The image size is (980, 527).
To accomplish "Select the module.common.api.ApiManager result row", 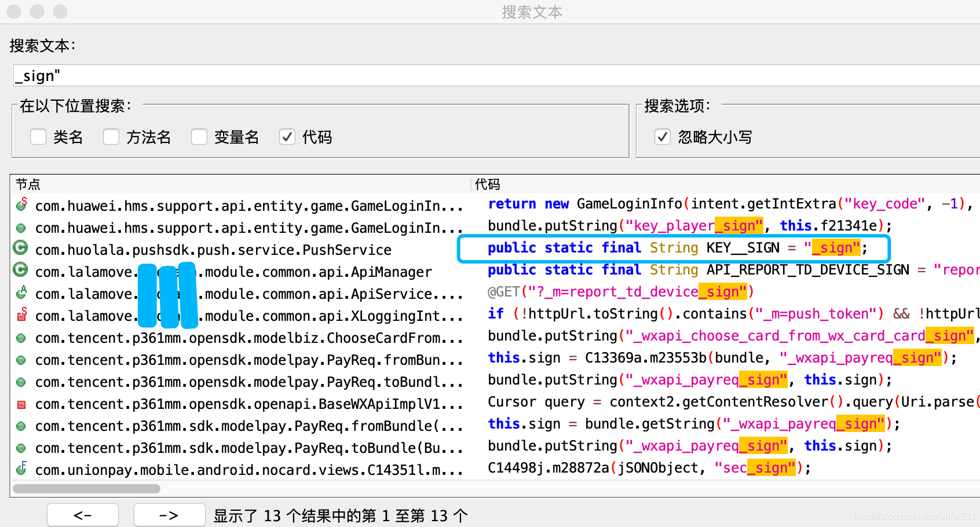I will point(233,272).
